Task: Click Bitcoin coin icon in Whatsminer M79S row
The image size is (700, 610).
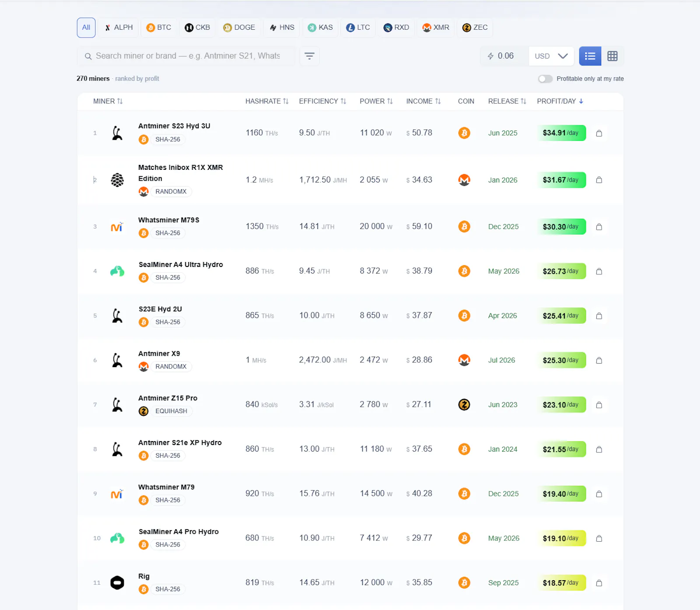Action: click(x=464, y=227)
